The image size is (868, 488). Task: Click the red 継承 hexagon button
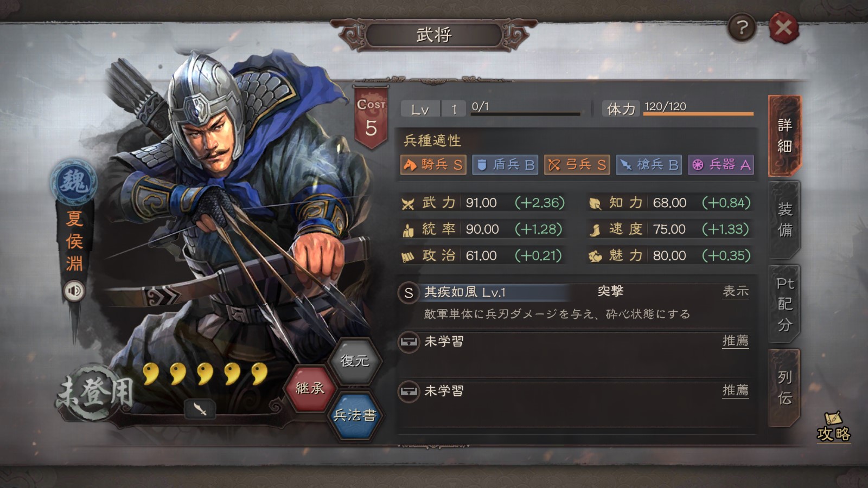coord(310,388)
